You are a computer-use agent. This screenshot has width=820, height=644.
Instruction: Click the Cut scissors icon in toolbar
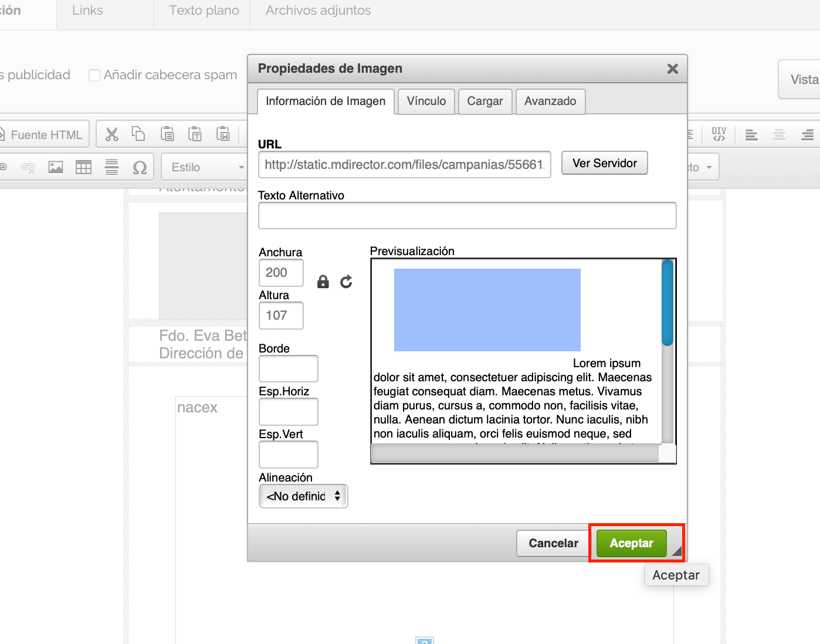click(111, 134)
